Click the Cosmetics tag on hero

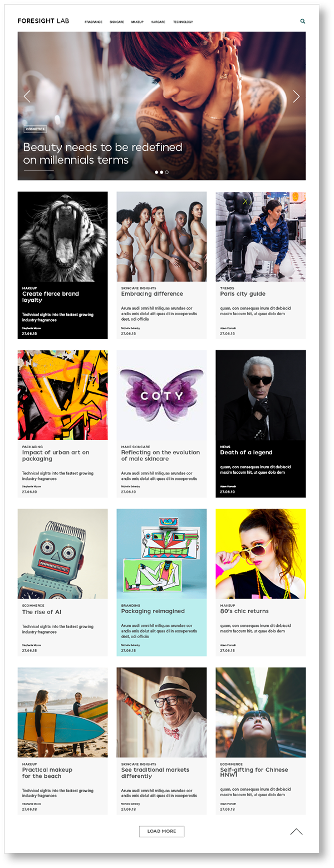(x=35, y=129)
